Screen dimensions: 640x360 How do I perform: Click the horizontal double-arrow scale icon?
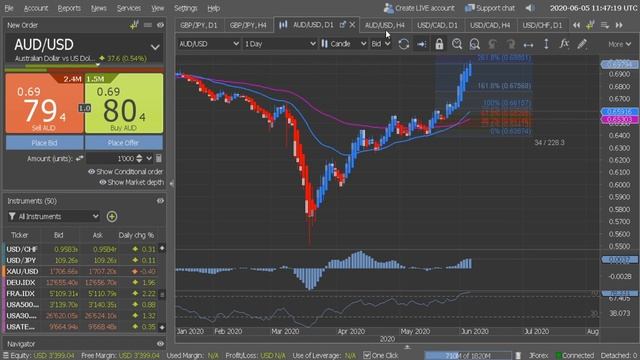click(528, 44)
